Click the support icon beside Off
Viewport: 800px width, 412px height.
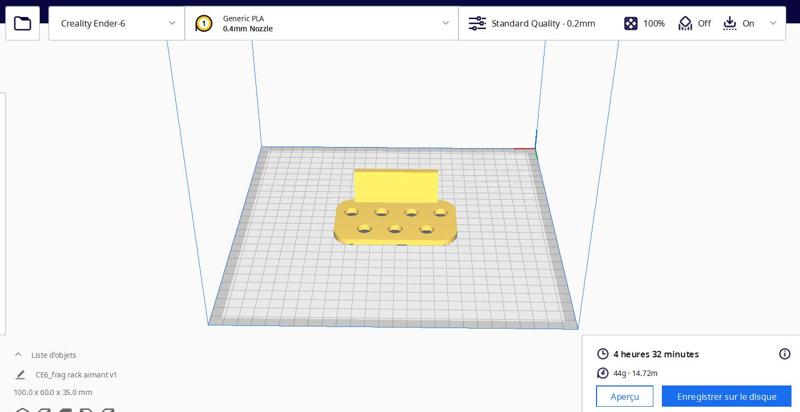685,23
